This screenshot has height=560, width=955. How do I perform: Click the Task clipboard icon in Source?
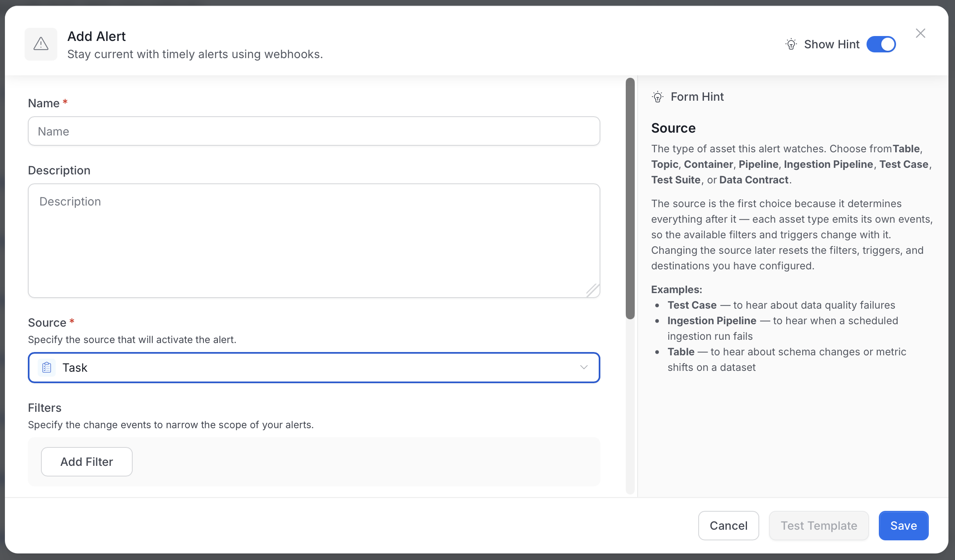click(47, 368)
